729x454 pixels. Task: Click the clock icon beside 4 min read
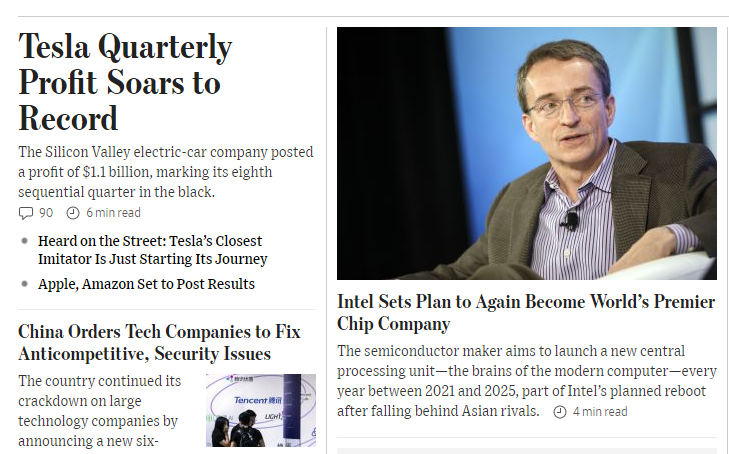click(560, 412)
